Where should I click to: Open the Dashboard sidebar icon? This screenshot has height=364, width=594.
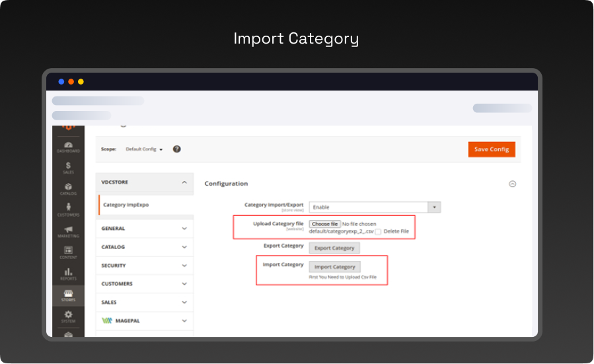[68, 147]
